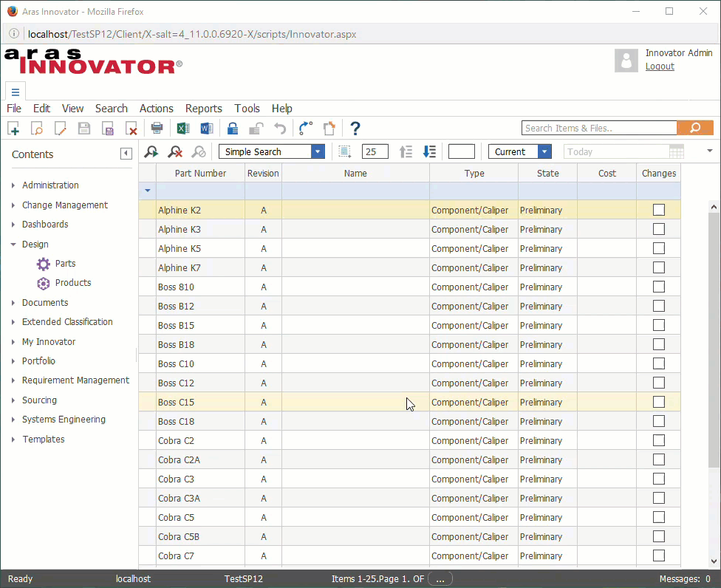Collapse the Design tree node

13,244
